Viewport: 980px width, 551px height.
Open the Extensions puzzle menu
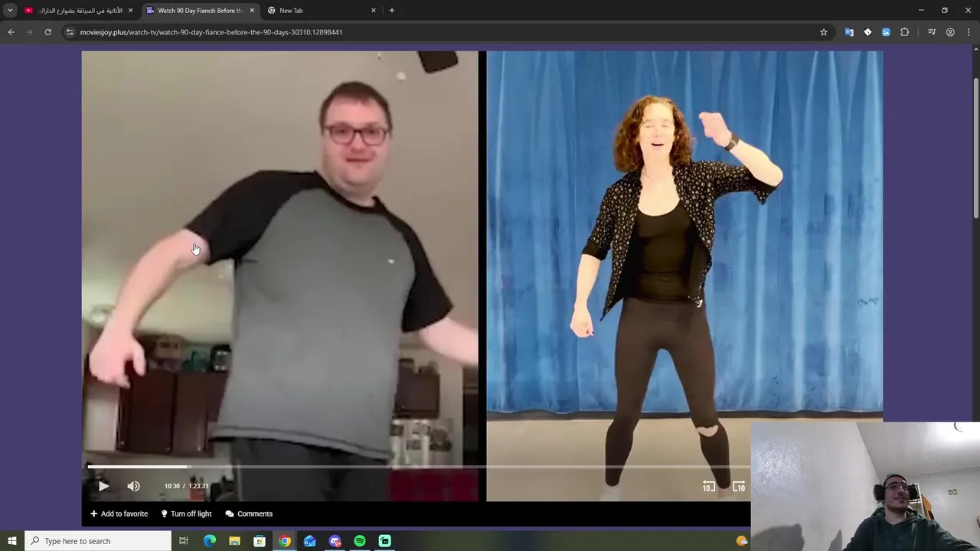(x=904, y=32)
